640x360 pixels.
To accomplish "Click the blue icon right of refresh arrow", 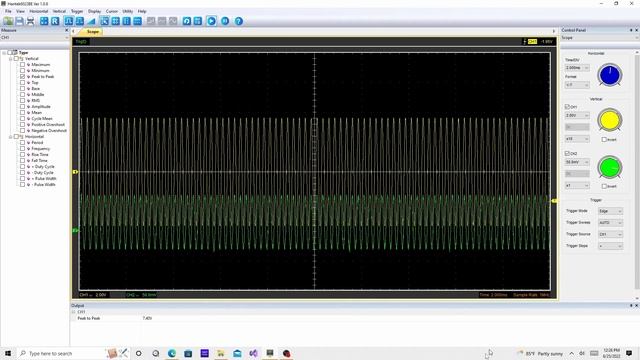I will pos(198,21).
